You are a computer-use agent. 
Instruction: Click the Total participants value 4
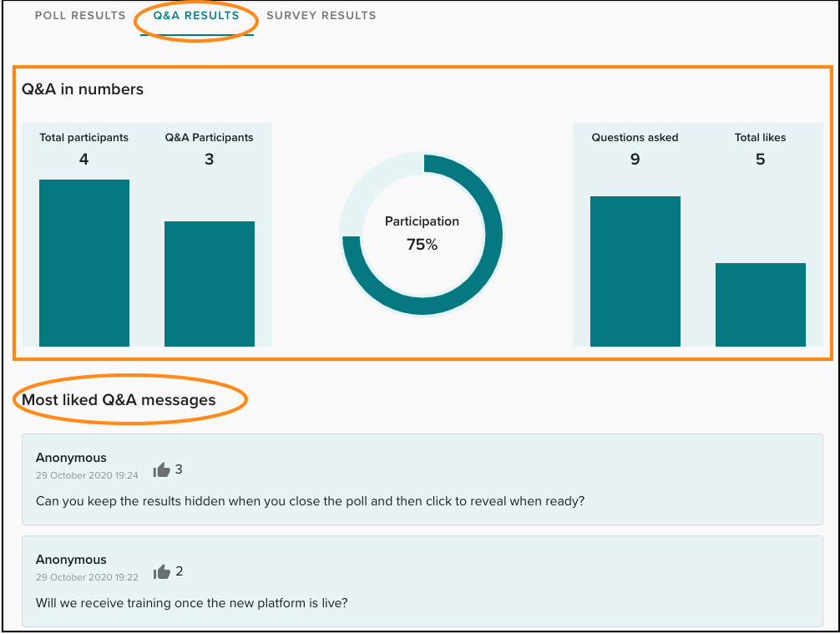point(84,160)
